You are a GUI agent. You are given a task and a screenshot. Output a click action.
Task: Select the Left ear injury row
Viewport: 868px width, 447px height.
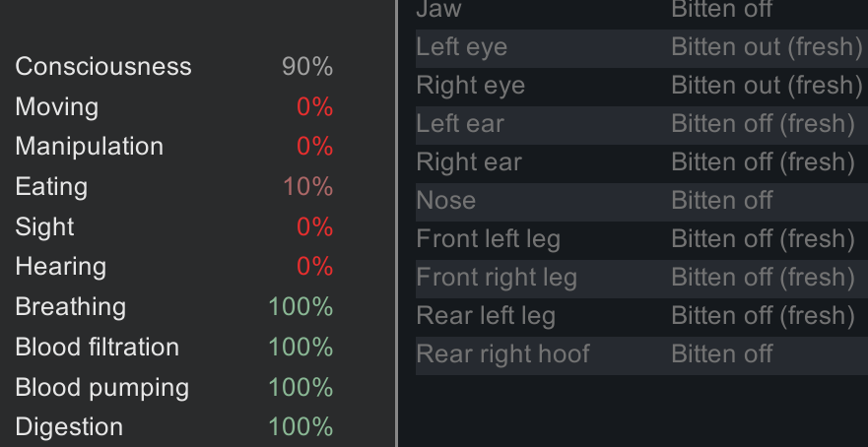tap(640, 124)
